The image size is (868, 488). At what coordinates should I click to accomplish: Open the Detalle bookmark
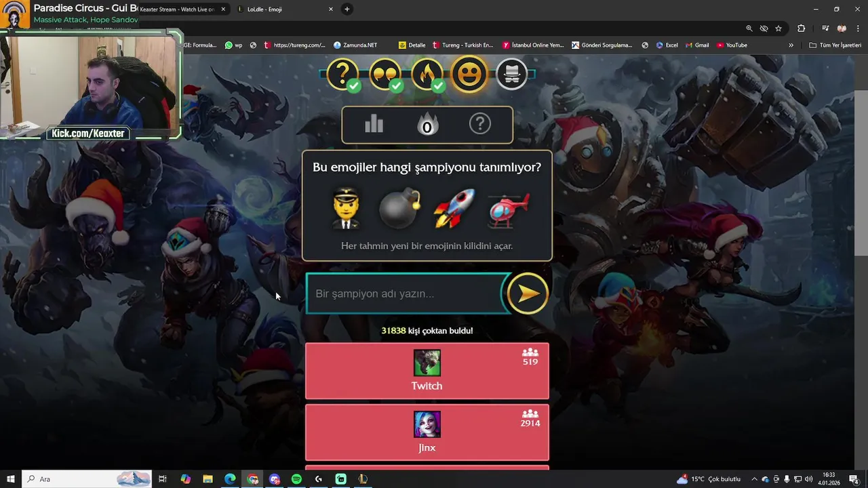tap(412, 45)
